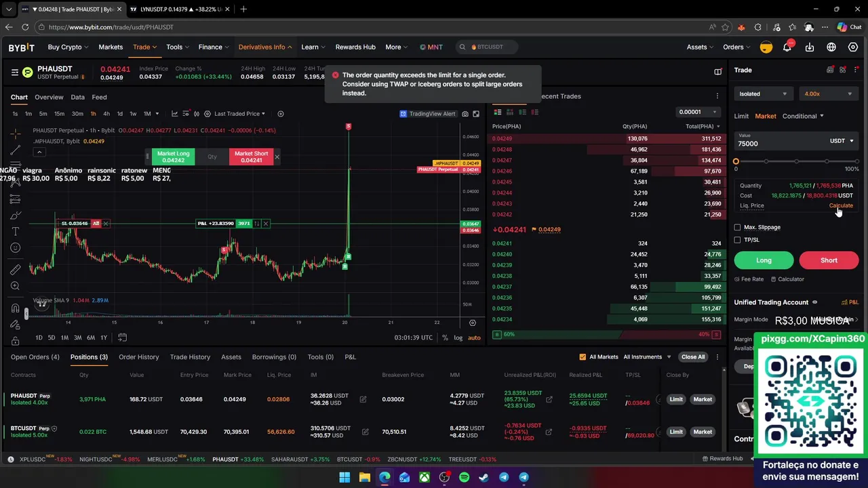Open the Derivatives Info menu
The width and height of the screenshot is (868, 488).
coord(265,47)
